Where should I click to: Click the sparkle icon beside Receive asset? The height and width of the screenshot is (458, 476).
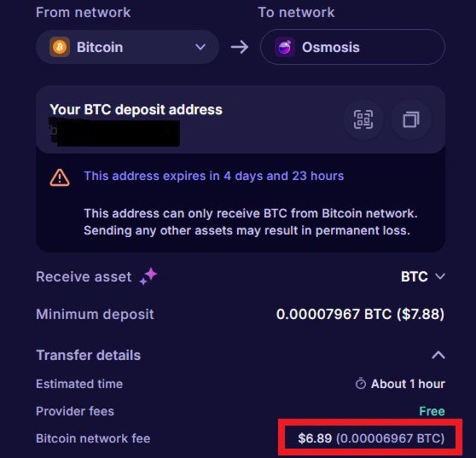point(149,276)
